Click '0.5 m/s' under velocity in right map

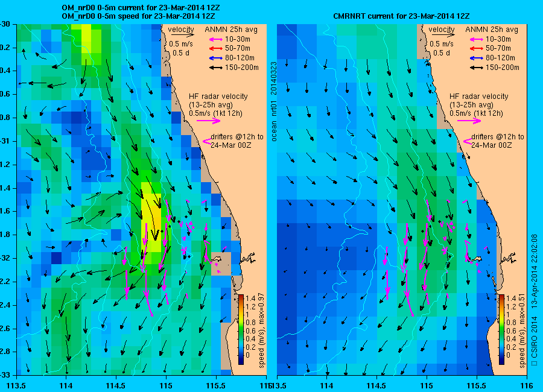pyautogui.click(x=442, y=44)
